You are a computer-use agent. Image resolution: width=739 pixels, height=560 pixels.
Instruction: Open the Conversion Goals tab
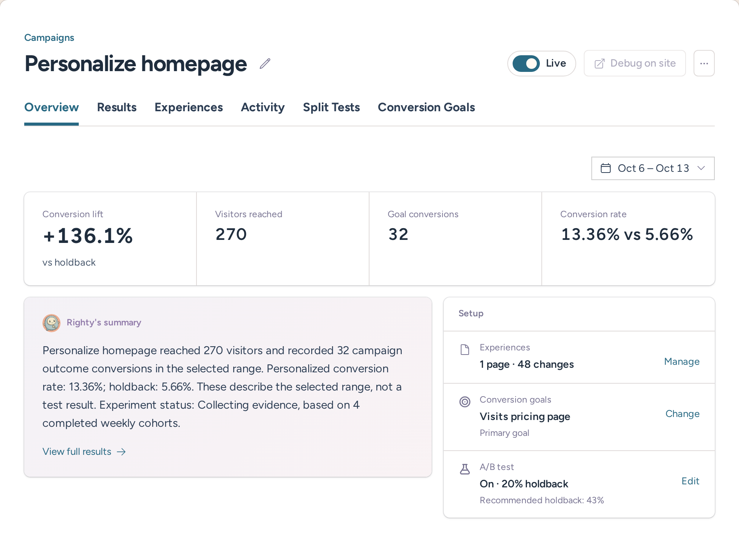coord(426,107)
